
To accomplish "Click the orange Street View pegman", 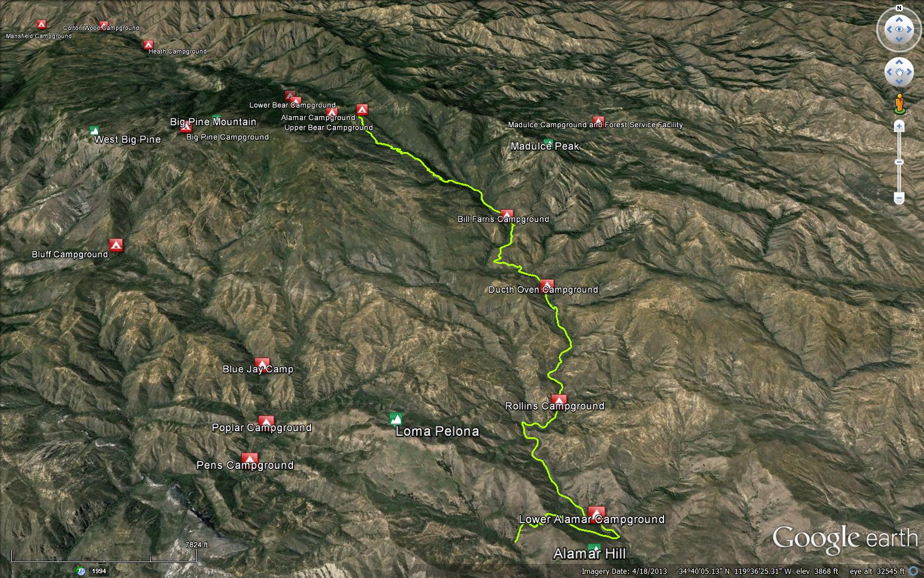I will point(899,103).
